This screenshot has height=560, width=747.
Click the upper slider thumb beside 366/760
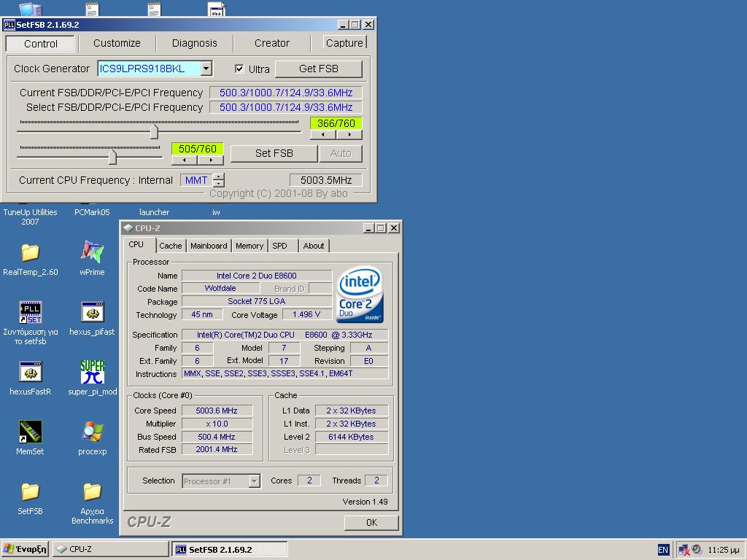pyautogui.click(x=154, y=131)
